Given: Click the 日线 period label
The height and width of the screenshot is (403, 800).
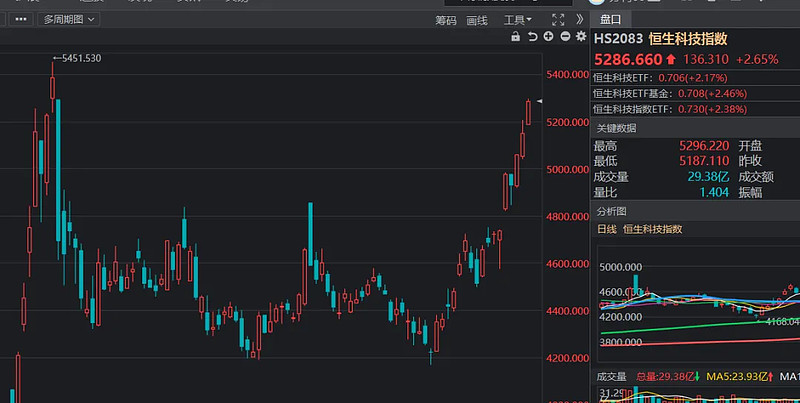Looking at the screenshot, I should point(607,229).
